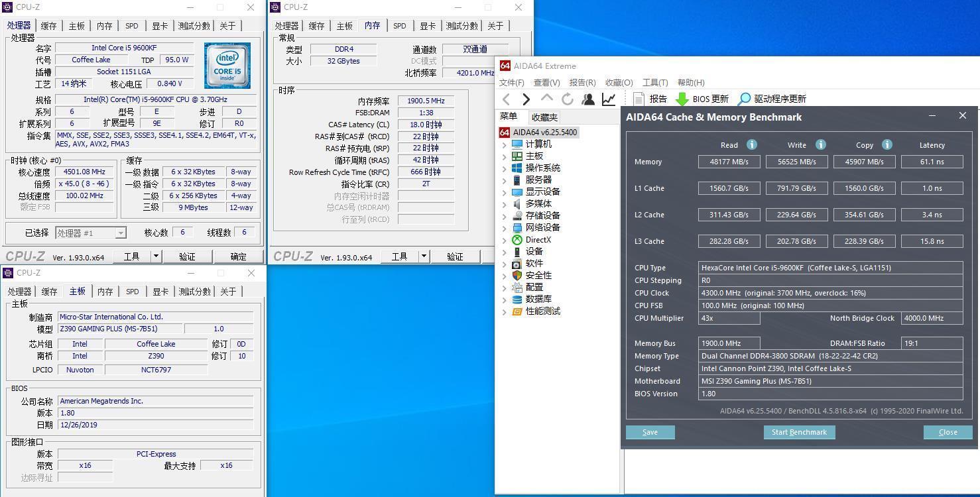Expand the 性能测试 tree node
Screen dimensions: 980x497
coord(504,311)
